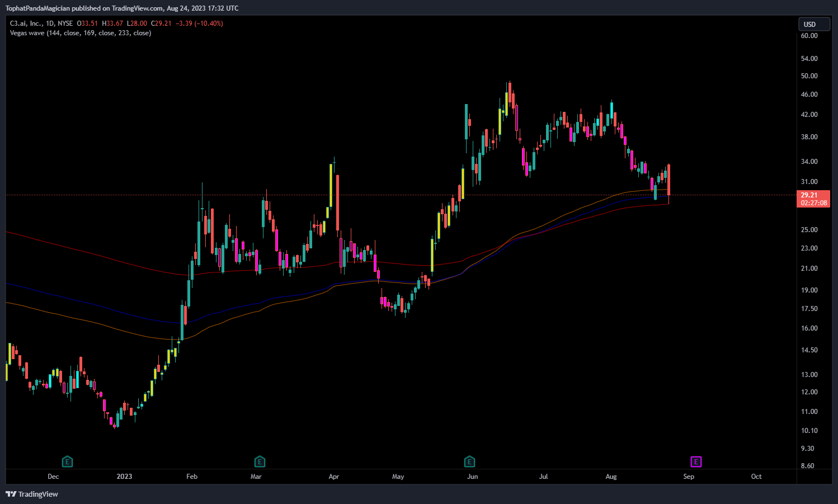
Task: Click the 17.50 price scale label
Action: [809, 309]
